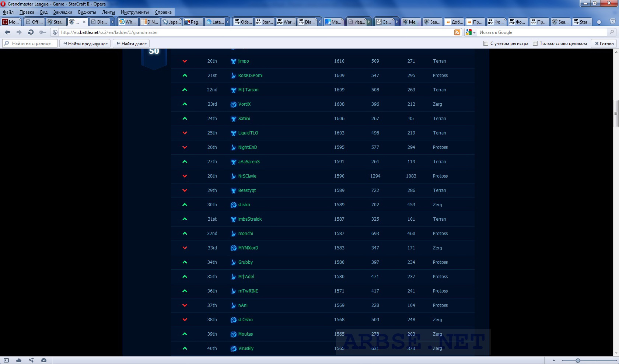The height and width of the screenshot is (364, 619).
Task: Open the Закладки menu
Action: (63, 12)
